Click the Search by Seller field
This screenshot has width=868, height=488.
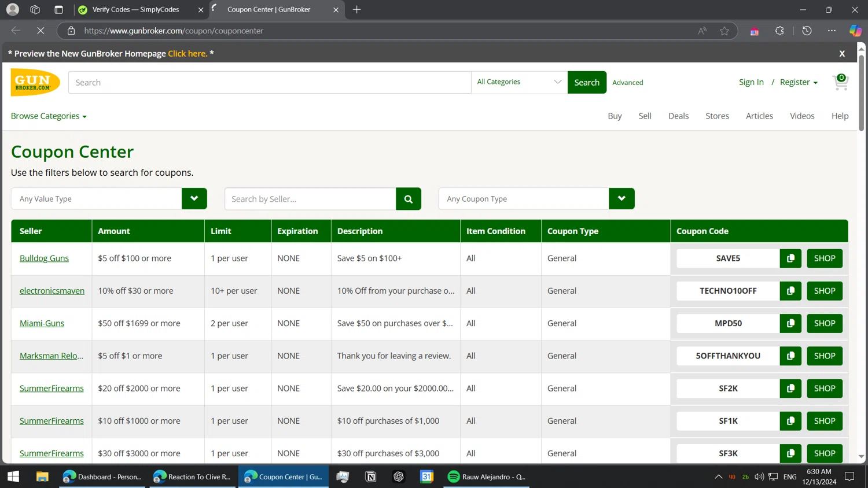click(310, 199)
